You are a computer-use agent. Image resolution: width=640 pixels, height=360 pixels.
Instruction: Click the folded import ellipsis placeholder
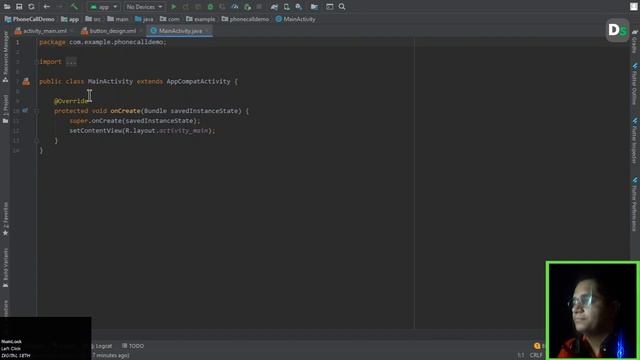click(x=71, y=62)
